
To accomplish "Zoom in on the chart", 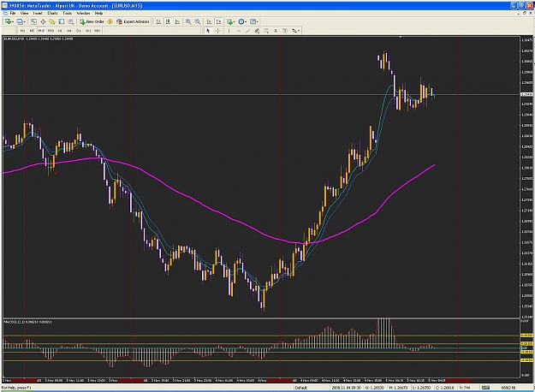I will (188, 21).
